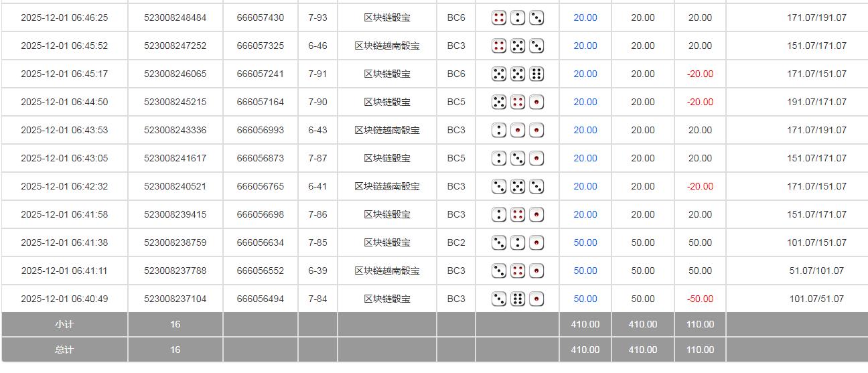The image size is (868, 373).
Task: Select order number 523008239415
Action: click(x=175, y=215)
